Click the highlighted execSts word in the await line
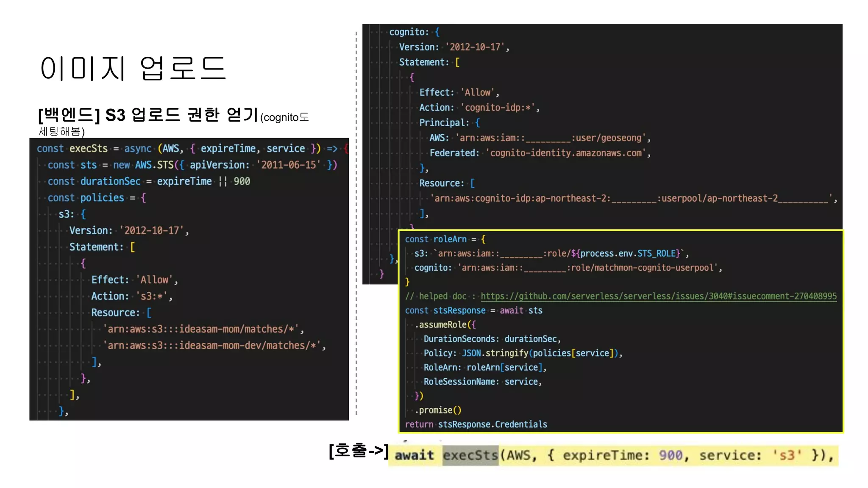Image resolution: width=868 pixels, height=488 pixels. 470,455
